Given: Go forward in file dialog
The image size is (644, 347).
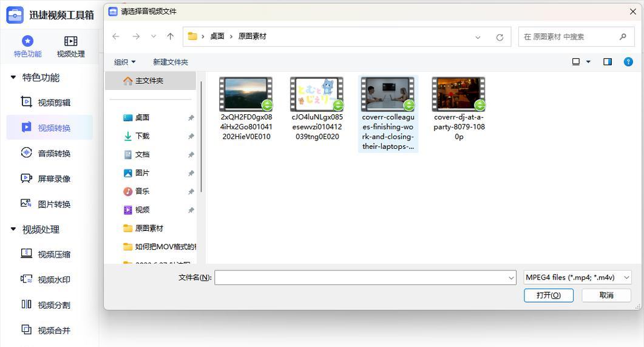Looking at the screenshot, I should click(x=136, y=36).
